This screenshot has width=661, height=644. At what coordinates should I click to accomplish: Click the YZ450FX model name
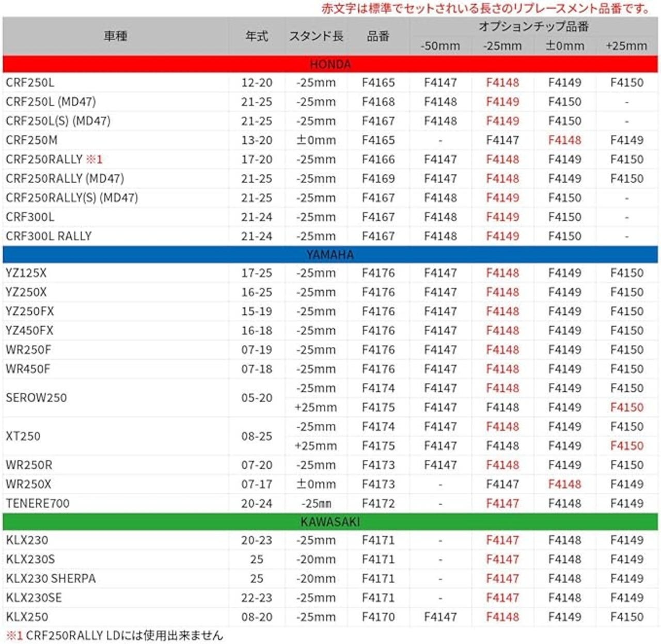tap(29, 330)
